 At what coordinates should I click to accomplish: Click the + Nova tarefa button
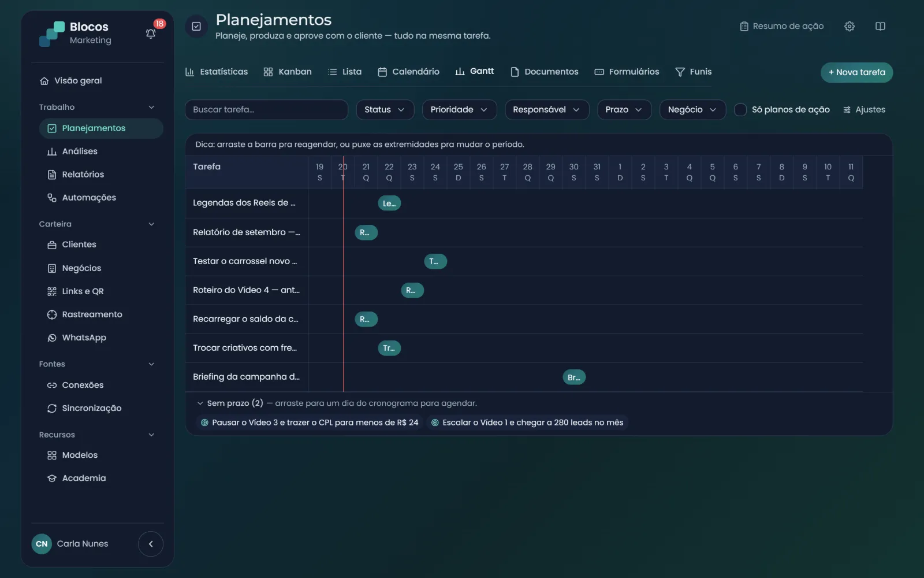856,72
